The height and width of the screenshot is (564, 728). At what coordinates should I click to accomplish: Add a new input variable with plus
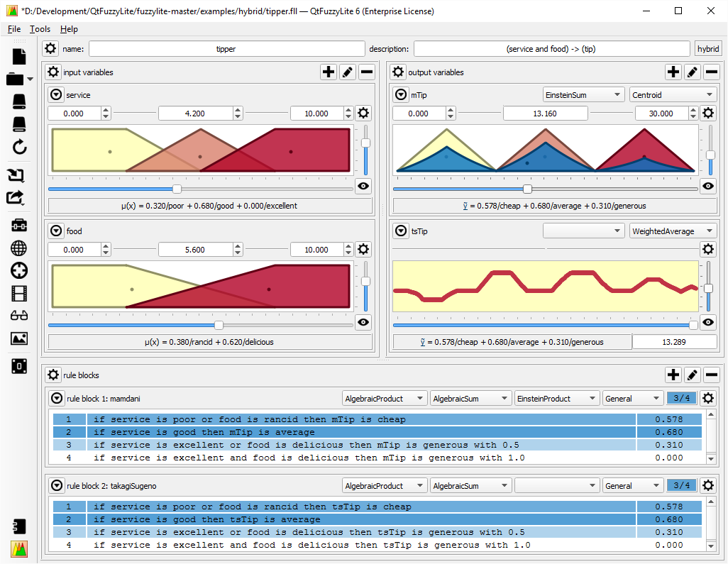click(x=329, y=72)
